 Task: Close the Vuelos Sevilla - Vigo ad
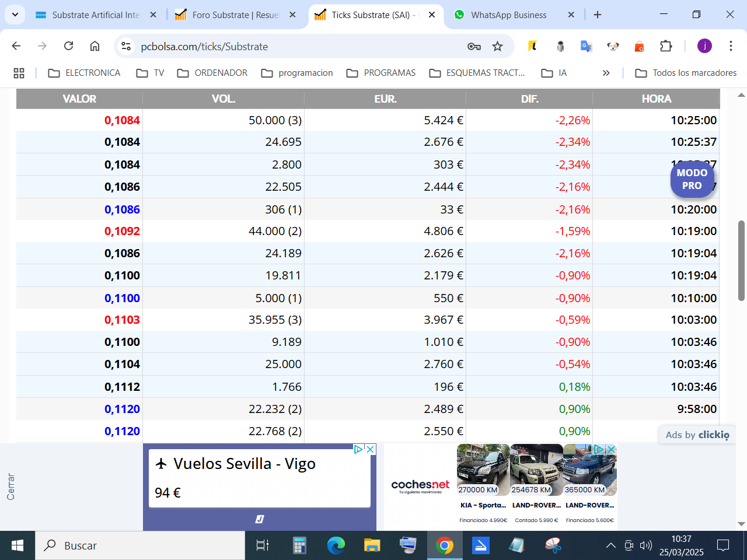click(370, 449)
